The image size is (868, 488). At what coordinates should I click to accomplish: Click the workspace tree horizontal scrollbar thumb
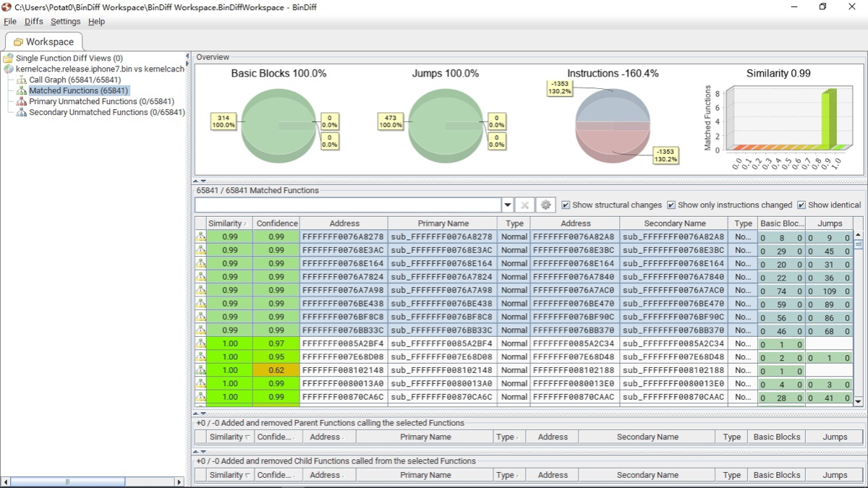pyautogui.click(x=67, y=481)
